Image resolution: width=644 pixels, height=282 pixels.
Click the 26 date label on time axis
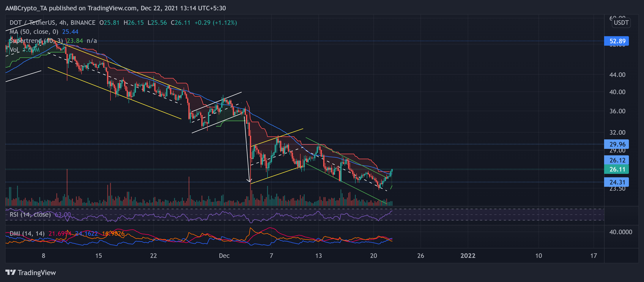click(x=420, y=256)
